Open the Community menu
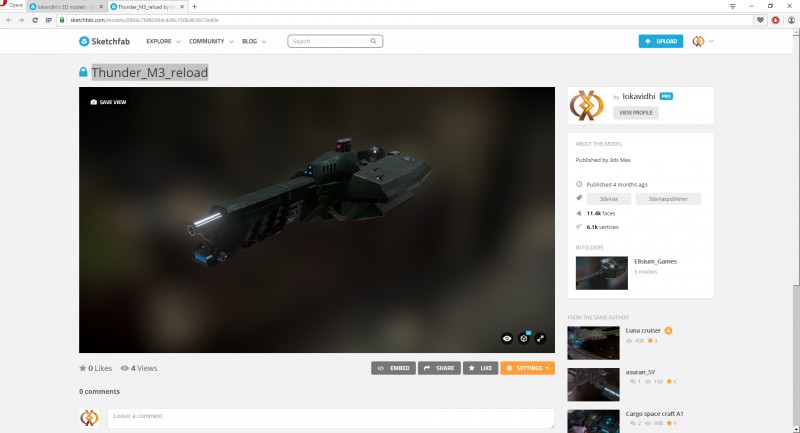Image resolution: width=800 pixels, height=433 pixels. [211, 41]
